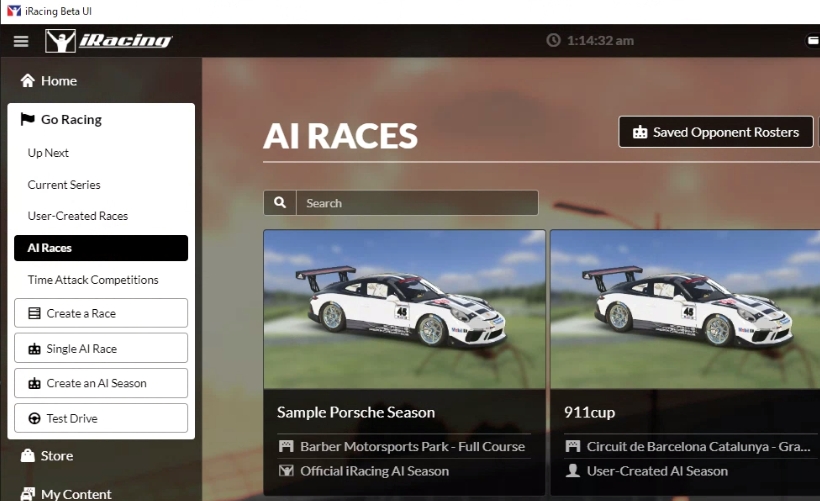Click the clock icon beside the time
The width and height of the screenshot is (820, 501).
pyautogui.click(x=553, y=40)
